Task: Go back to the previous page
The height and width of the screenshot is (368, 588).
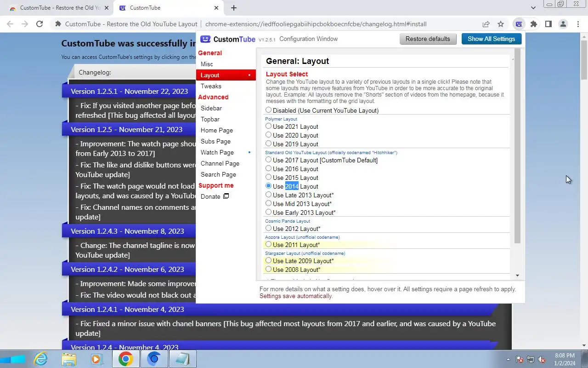Action: (x=10, y=24)
